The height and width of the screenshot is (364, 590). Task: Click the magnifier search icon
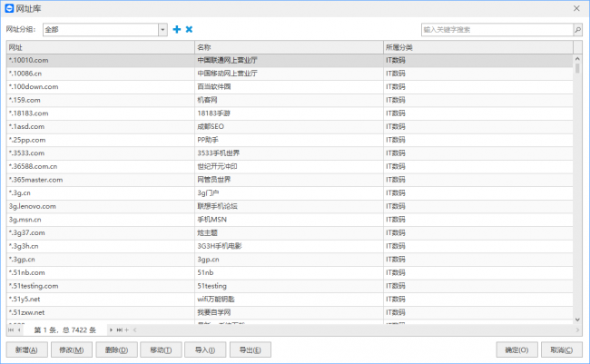[577, 30]
